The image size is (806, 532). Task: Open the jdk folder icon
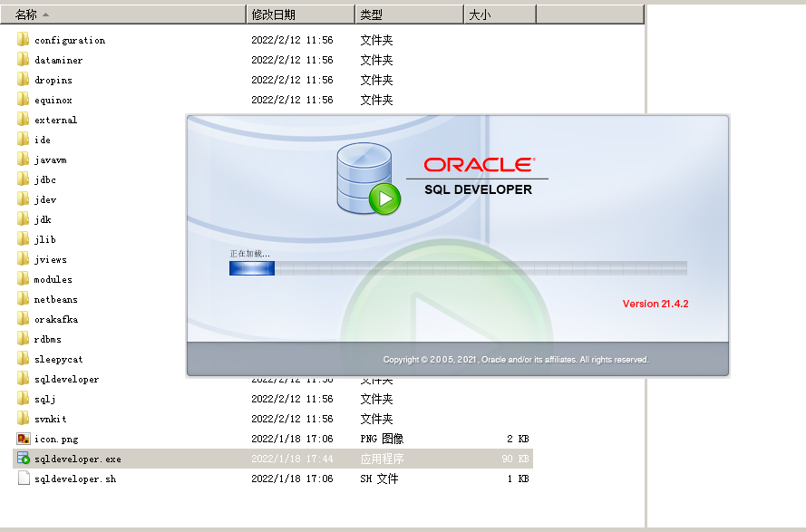(x=21, y=219)
